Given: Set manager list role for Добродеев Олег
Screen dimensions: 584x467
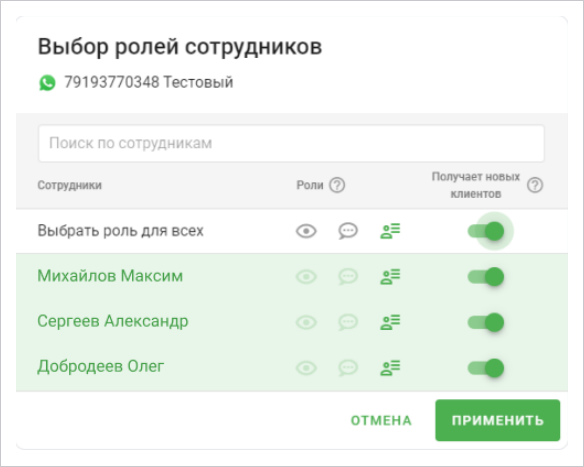Looking at the screenshot, I should point(390,368).
